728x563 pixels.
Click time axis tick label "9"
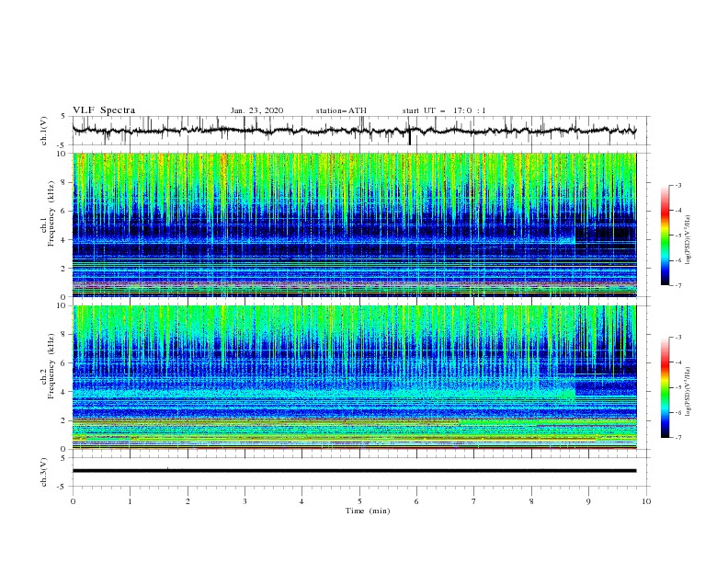[x=588, y=501]
